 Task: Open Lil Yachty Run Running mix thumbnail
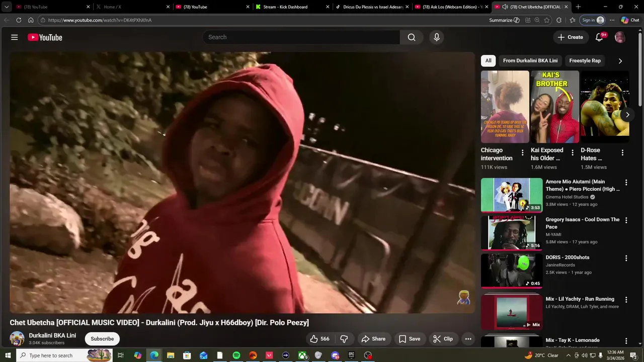pos(512,312)
